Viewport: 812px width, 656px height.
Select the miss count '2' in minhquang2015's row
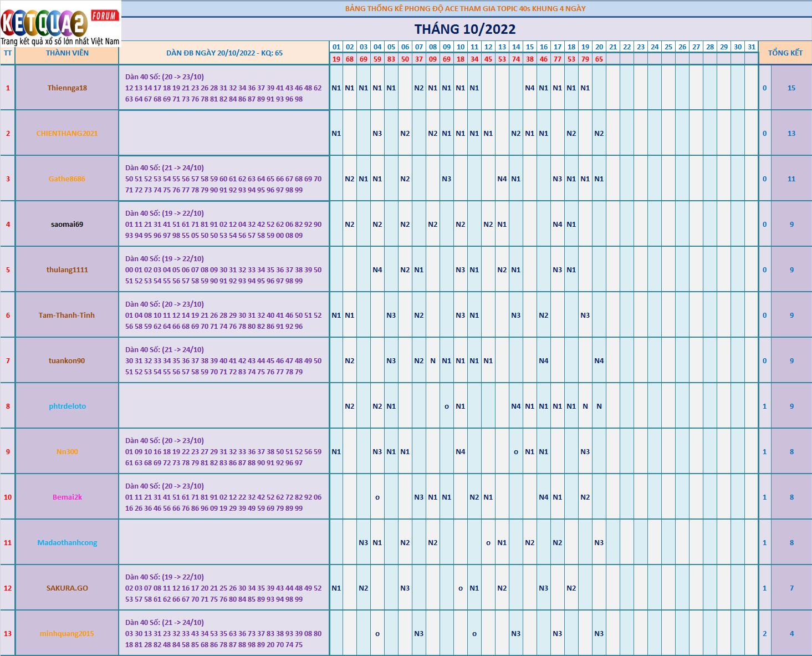point(765,633)
